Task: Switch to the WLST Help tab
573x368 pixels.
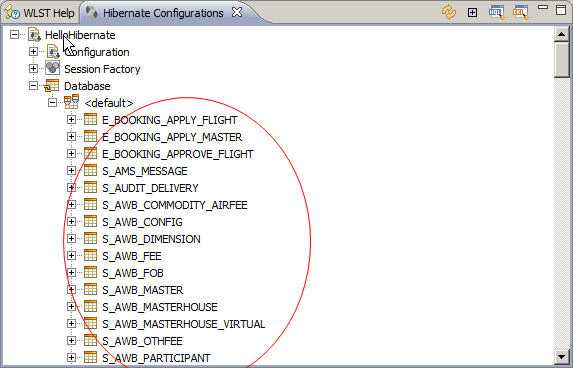Action: pyautogui.click(x=41, y=13)
